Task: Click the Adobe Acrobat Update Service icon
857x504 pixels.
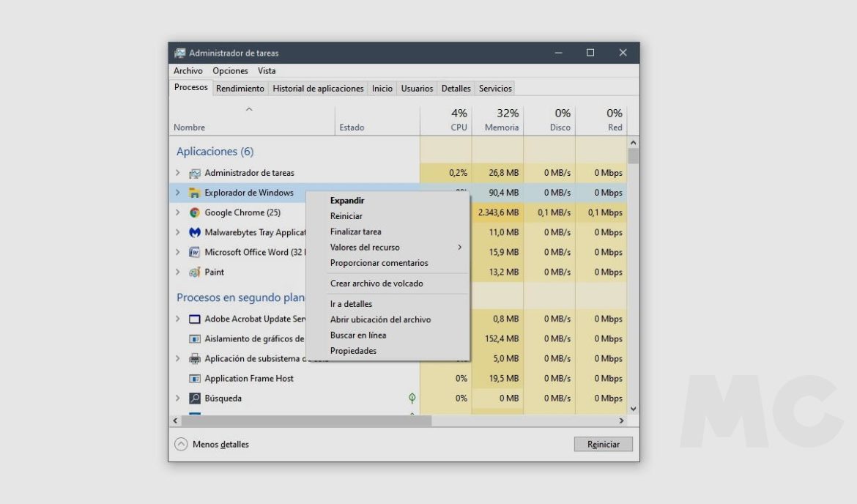Action: (195, 319)
